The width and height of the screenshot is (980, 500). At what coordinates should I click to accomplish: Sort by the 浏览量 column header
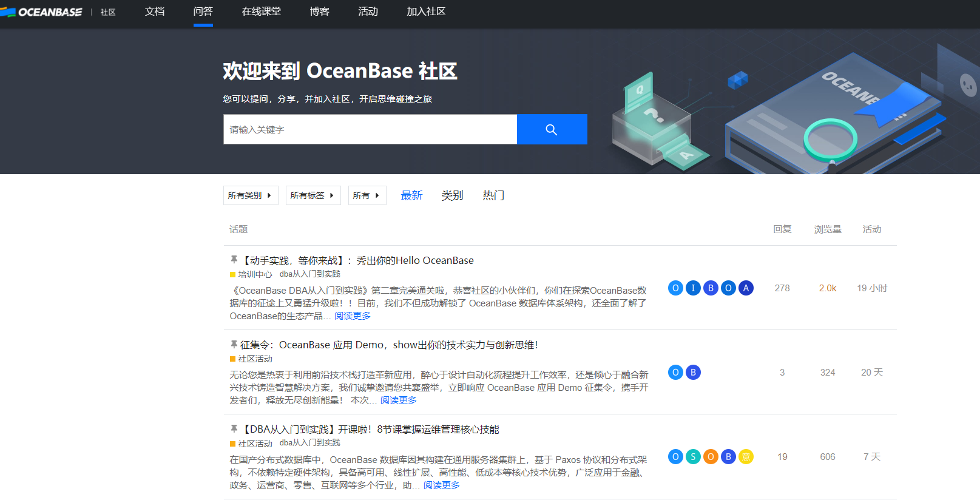[828, 229]
